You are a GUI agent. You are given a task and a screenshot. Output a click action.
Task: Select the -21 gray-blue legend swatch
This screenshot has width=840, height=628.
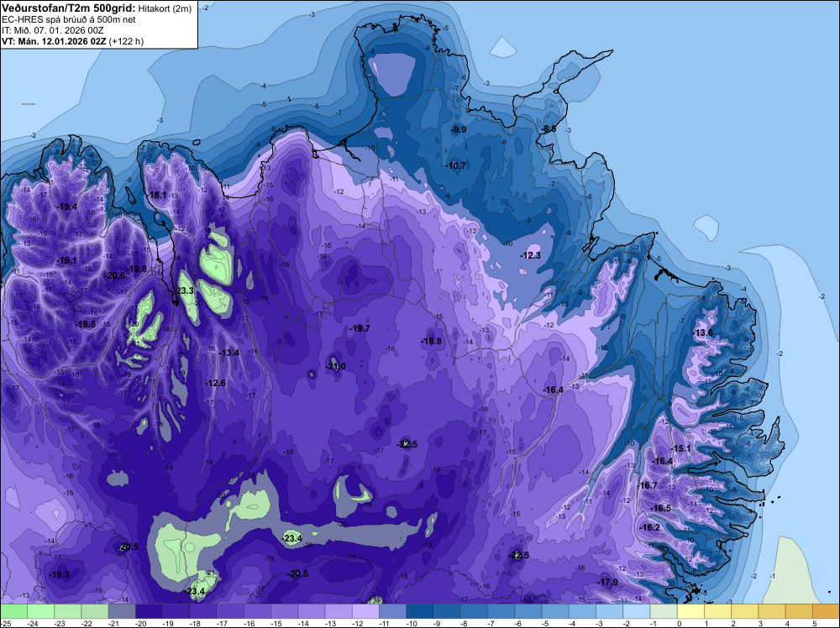122,611
